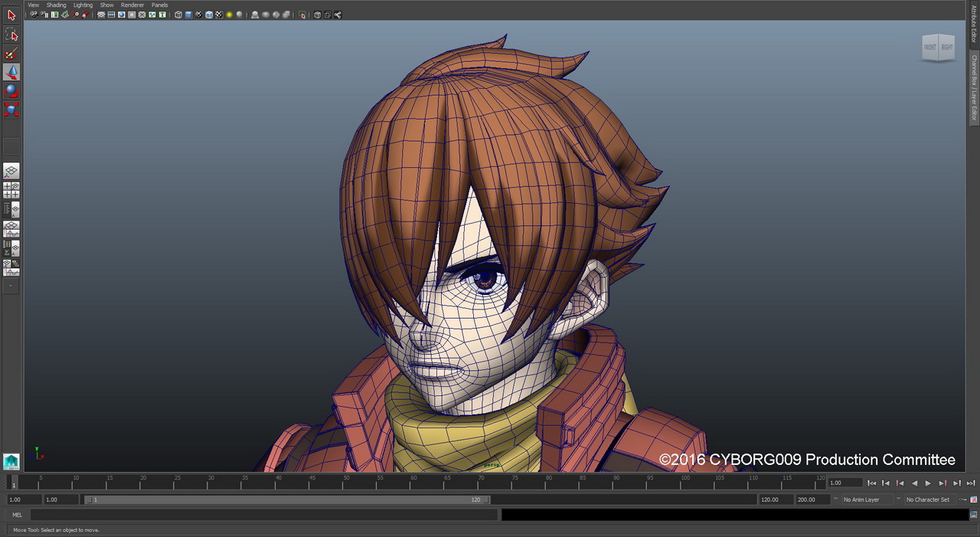Screen dimensions: 980x537
Task: Expand the quick layout arrow below layouts
Action: click(x=11, y=286)
